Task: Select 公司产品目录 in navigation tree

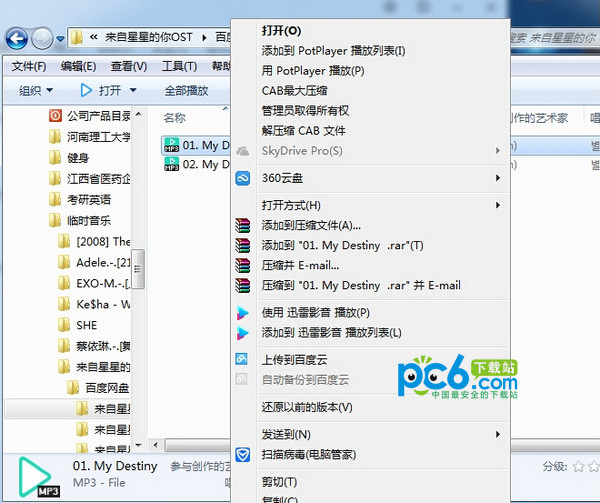Action: (x=98, y=116)
